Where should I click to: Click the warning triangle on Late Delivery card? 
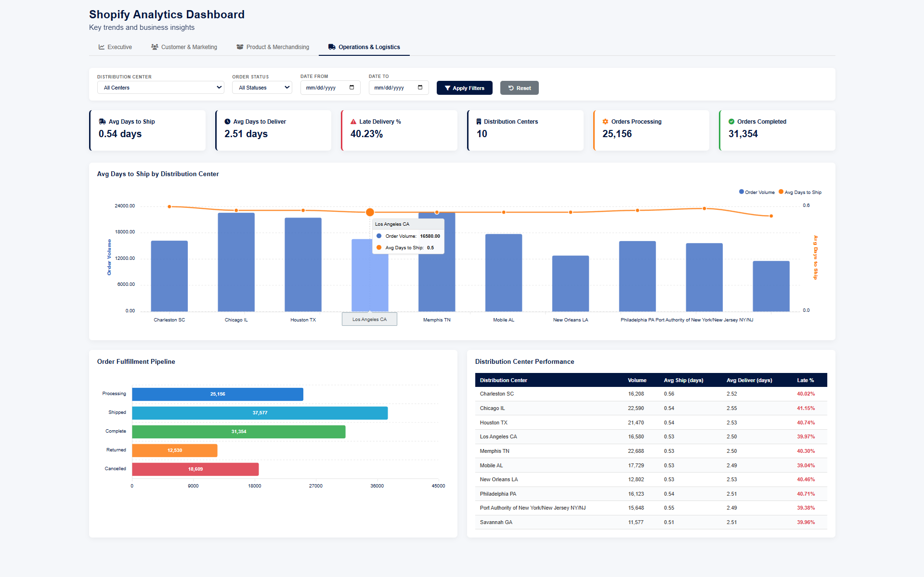point(353,121)
